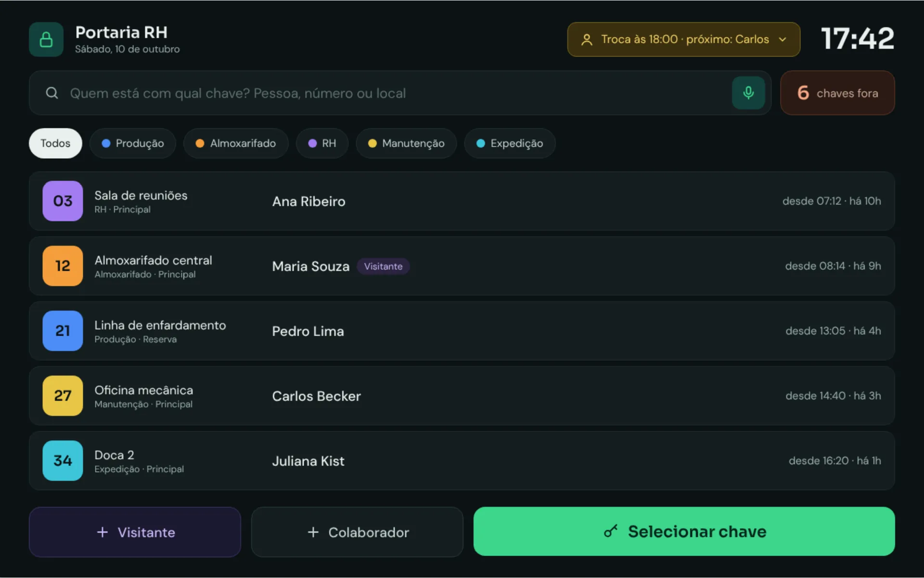Click holder name Maria Souza
The width and height of the screenshot is (924, 578).
click(x=311, y=266)
